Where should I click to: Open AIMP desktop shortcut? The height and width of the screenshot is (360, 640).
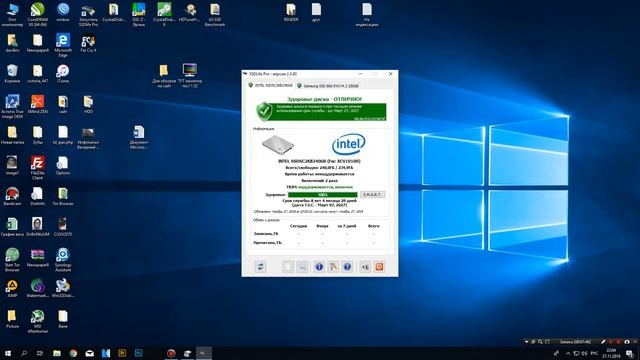coord(12,288)
